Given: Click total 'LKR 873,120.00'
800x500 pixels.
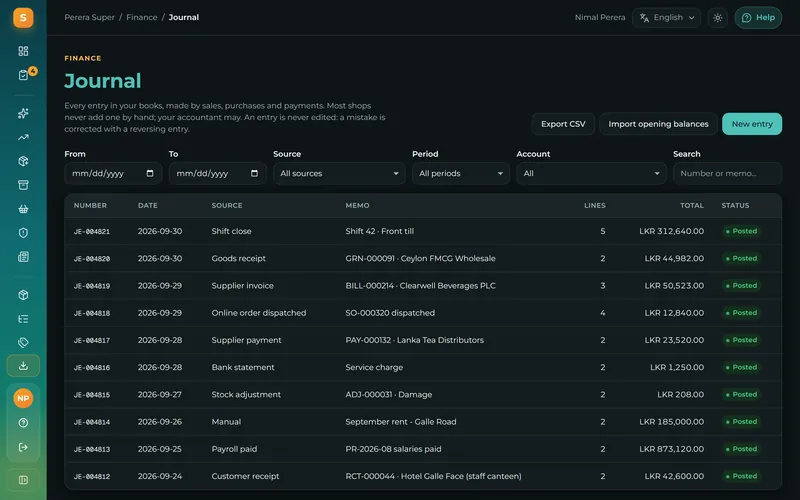Looking at the screenshot, I should point(671,449).
